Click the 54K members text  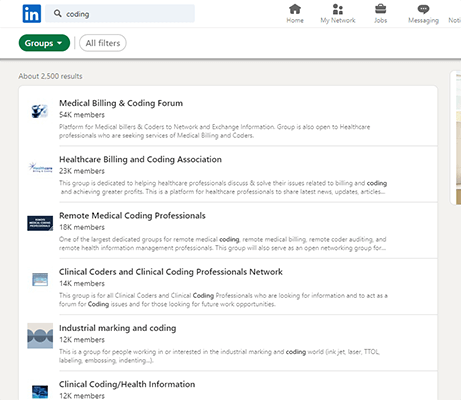pyautogui.click(x=82, y=115)
